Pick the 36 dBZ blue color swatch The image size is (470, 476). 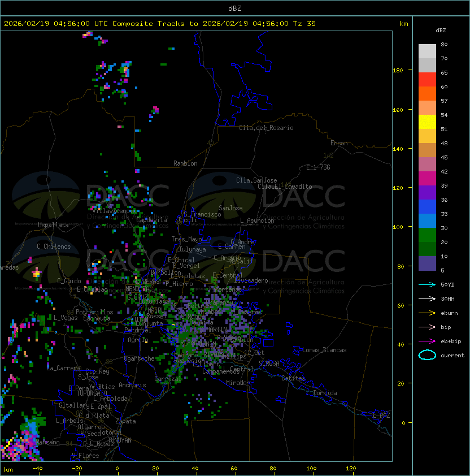point(427,206)
